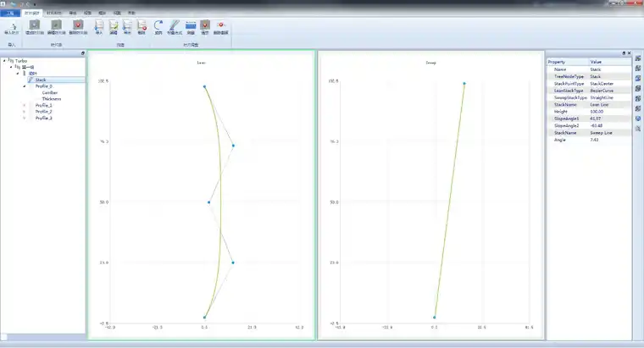
Task: Click the Lean control point near height 25
Action: click(233, 262)
